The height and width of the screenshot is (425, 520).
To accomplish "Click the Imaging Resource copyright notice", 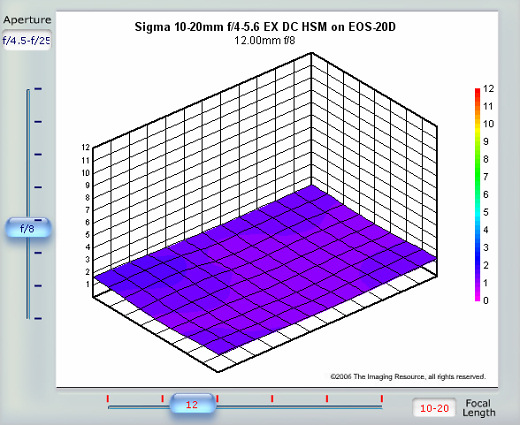I will 408,377.
